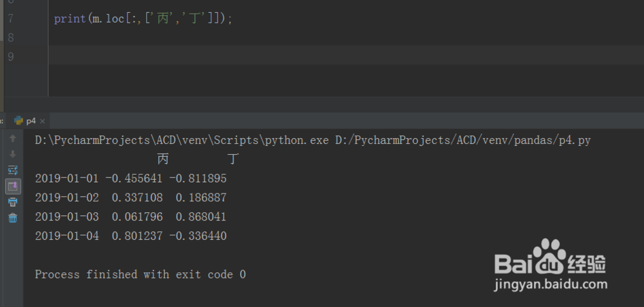Open the jingyan.baidu.com link

(550, 284)
